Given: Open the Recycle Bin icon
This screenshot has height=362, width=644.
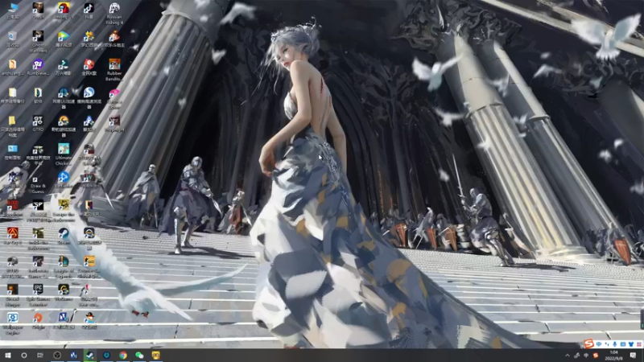Looking at the screenshot, I should click(13, 36).
